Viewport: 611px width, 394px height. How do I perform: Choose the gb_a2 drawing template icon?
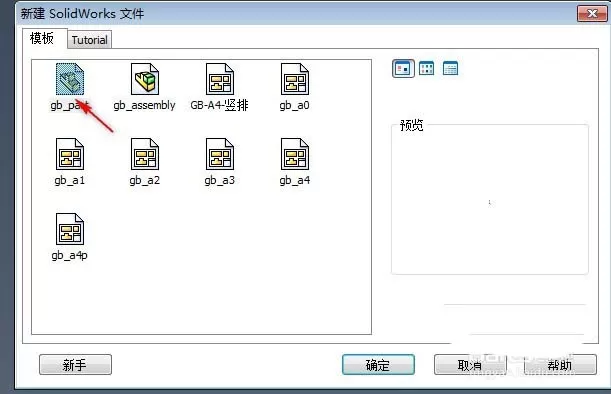(145, 154)
